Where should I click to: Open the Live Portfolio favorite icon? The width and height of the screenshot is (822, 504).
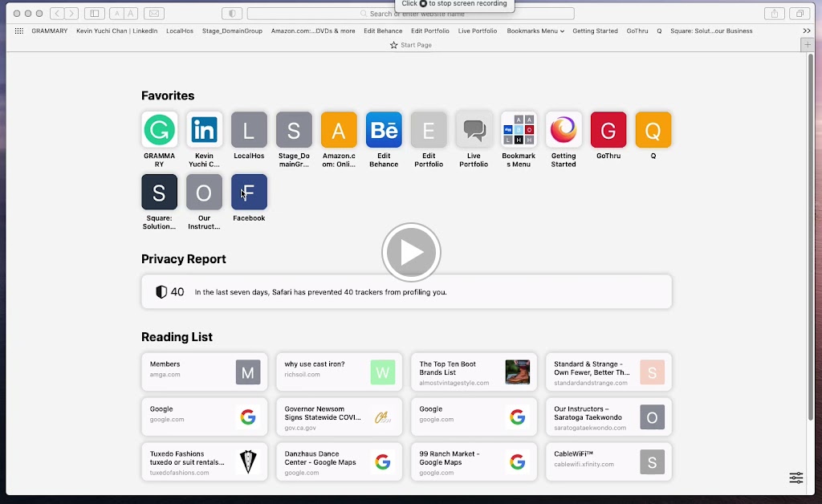coord(474,129)
